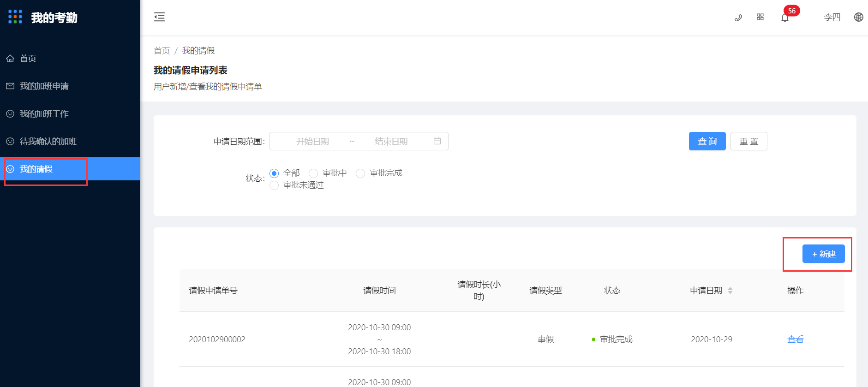Open notifications bell icon
The height and width of the screenshot is (387, 868).
coord(785,18)
